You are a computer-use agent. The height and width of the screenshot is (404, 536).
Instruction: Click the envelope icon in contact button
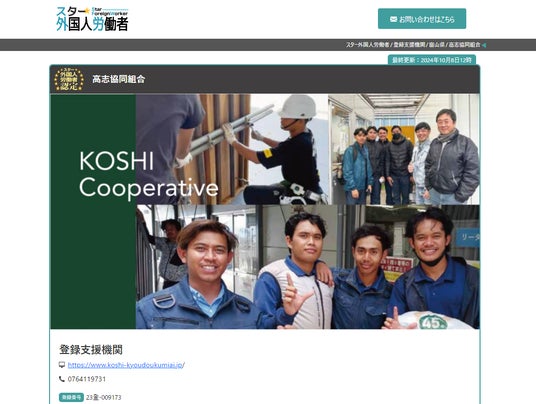click(393, 19)
